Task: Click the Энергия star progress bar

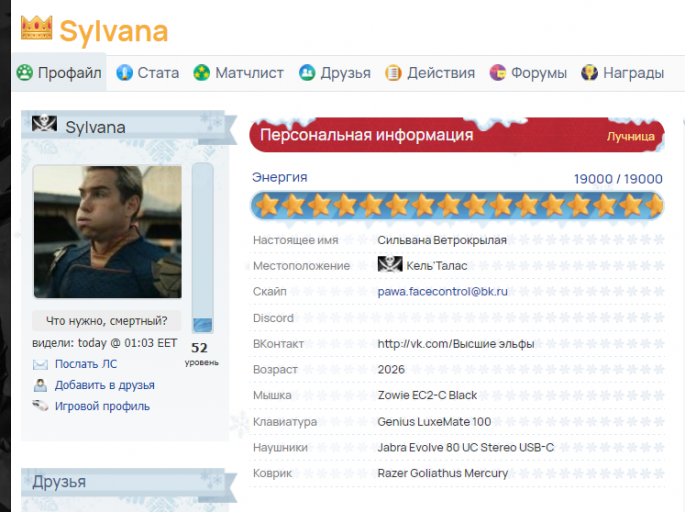Action: pos(457,206)
